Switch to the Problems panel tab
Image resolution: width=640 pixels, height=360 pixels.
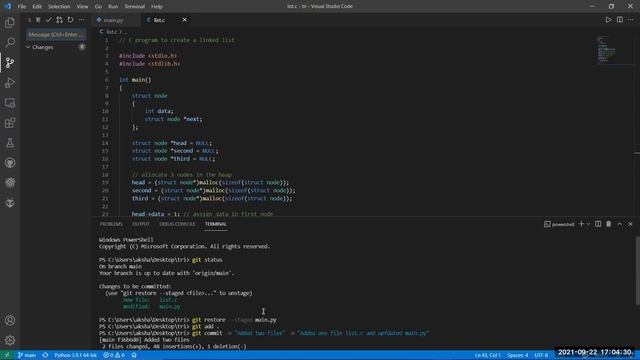click(111, 224)
